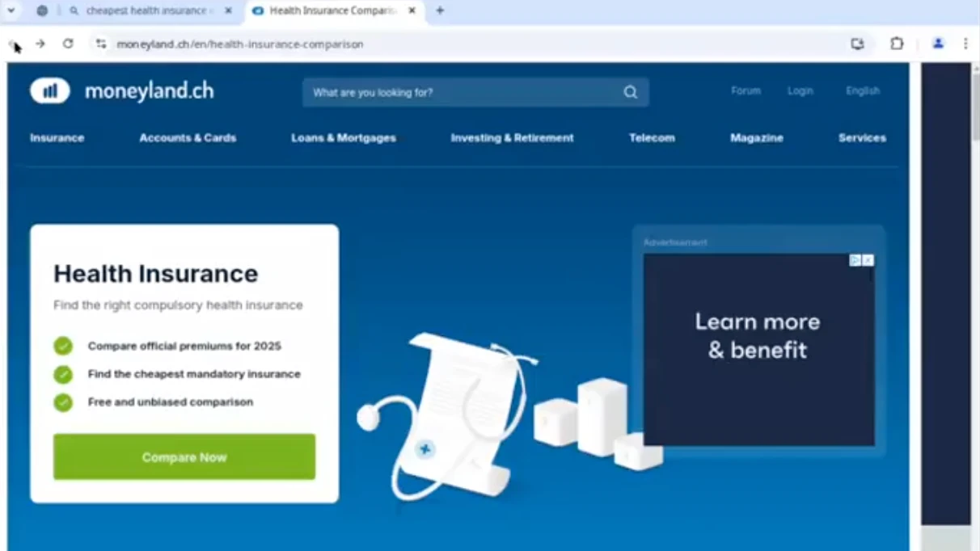
Task: Click the Compare Now button
Action: pyautogui.click(x=184, y=456)
